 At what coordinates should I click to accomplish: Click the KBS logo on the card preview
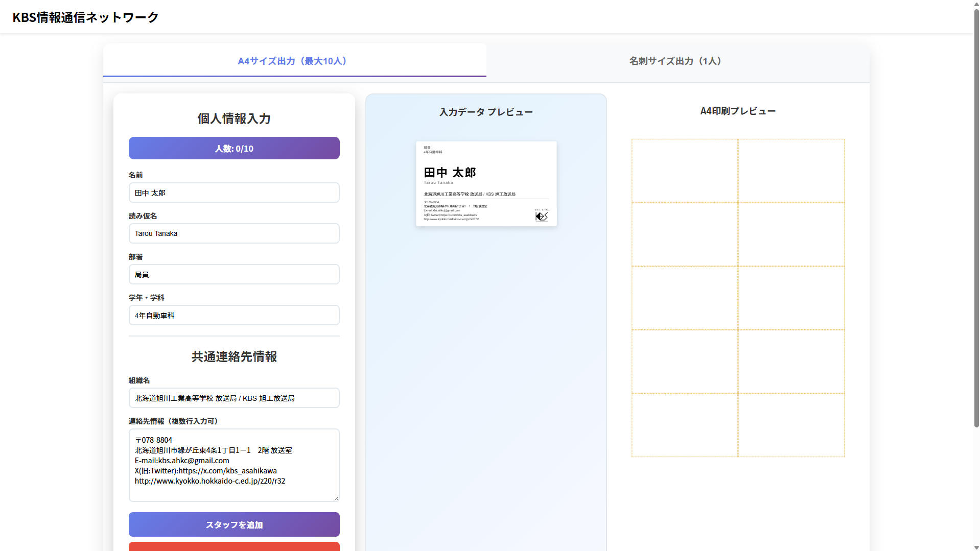tap(541, 216)
